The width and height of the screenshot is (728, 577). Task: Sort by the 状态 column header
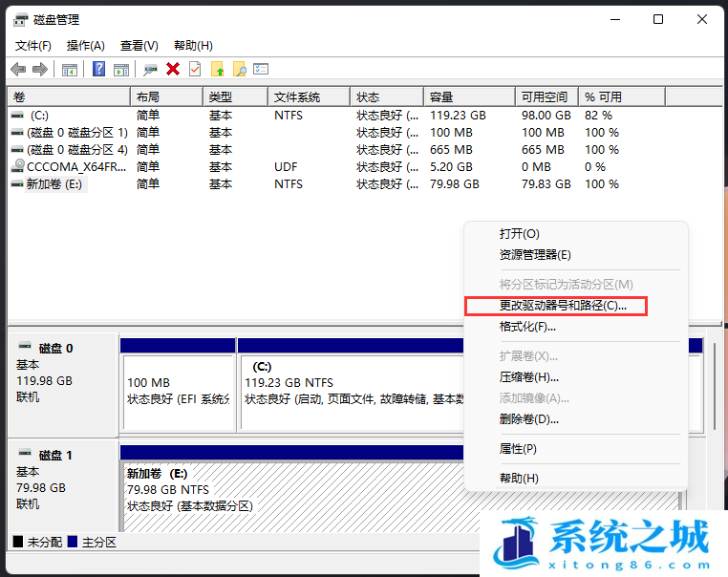tap(387, 97)
